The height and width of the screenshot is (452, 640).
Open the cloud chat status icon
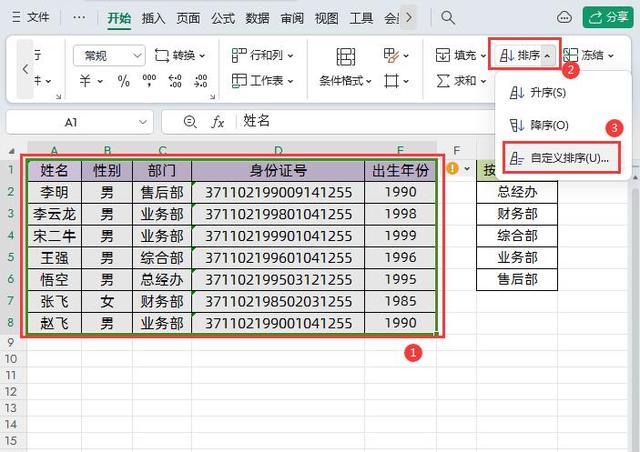click(564, 18)
